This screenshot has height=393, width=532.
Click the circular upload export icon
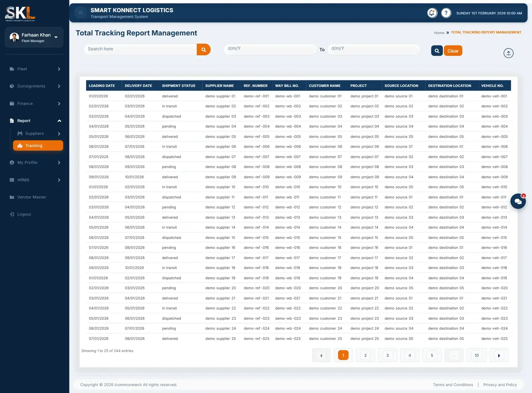click(x=509, y=53)
